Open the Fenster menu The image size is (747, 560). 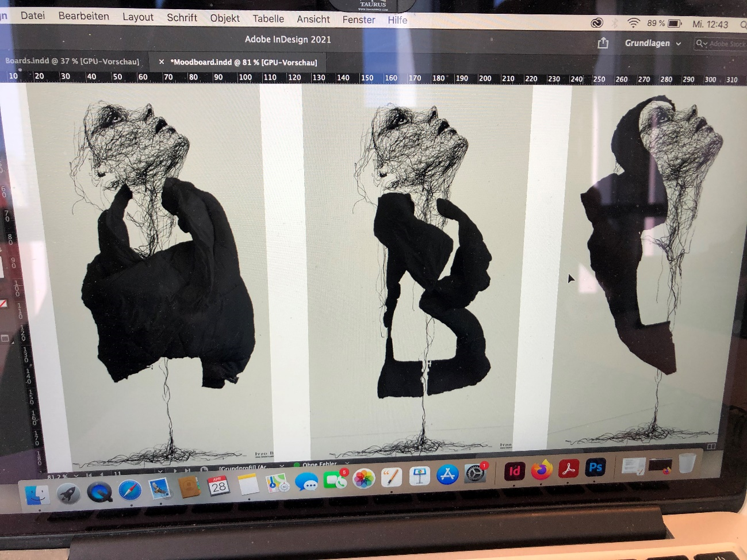tap(358, 20)
